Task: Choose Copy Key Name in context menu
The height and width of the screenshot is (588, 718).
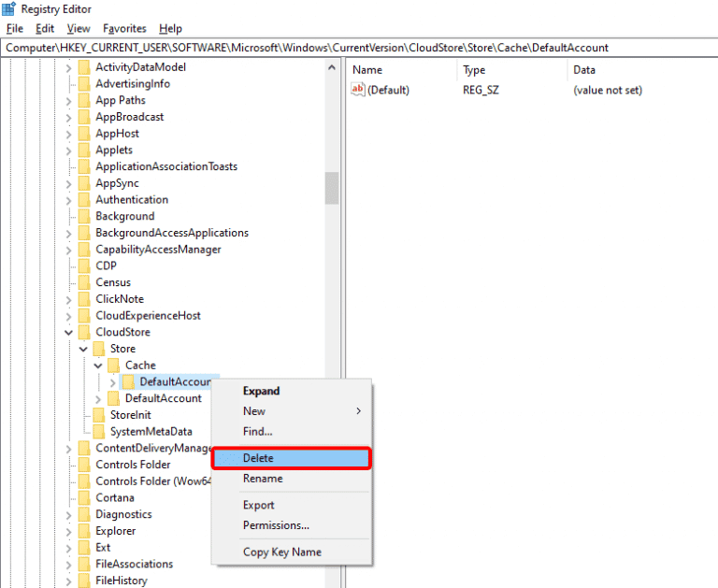Action: (292, 552)
